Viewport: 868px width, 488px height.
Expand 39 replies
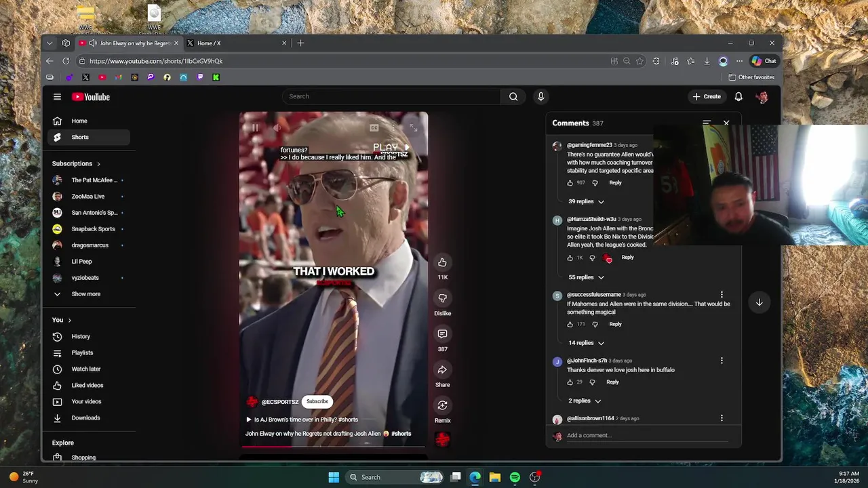[586, 201]
